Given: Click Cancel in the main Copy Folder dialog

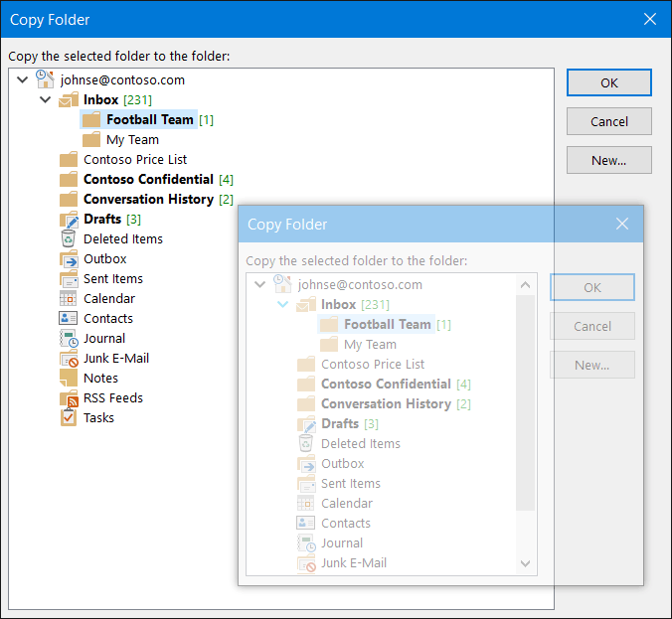Looking at the screenshot, I should 609,121.
